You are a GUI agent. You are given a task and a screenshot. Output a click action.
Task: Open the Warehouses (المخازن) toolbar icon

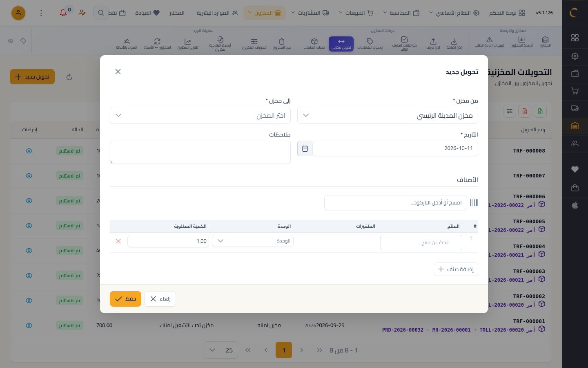[x=545, y=42]
